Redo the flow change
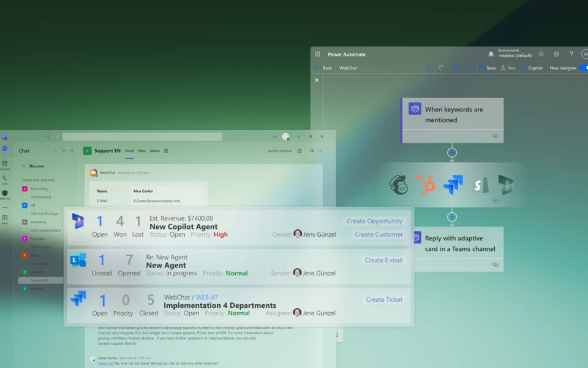The height and width of the screenshot is (368, 588). (x=441, y=67)
